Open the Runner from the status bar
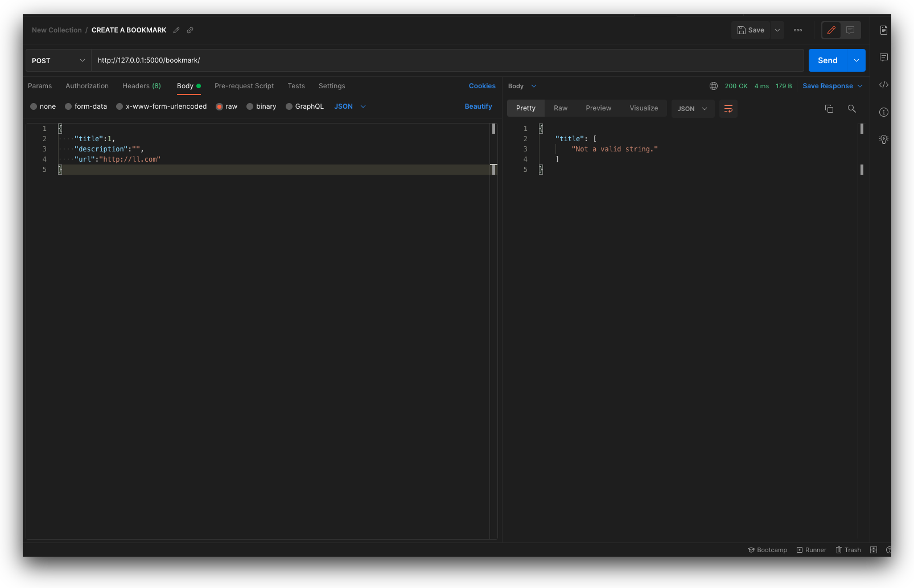914x588 pixels. (812, 550)
